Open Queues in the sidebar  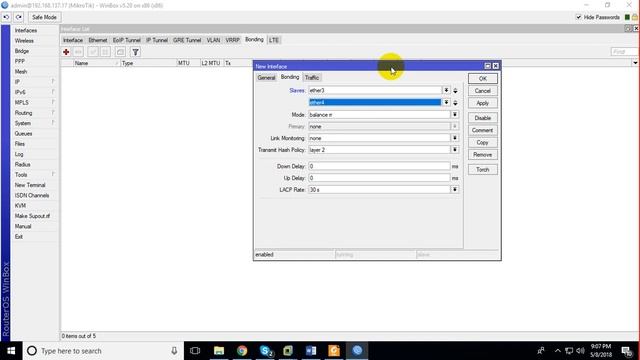pos(23,133)
